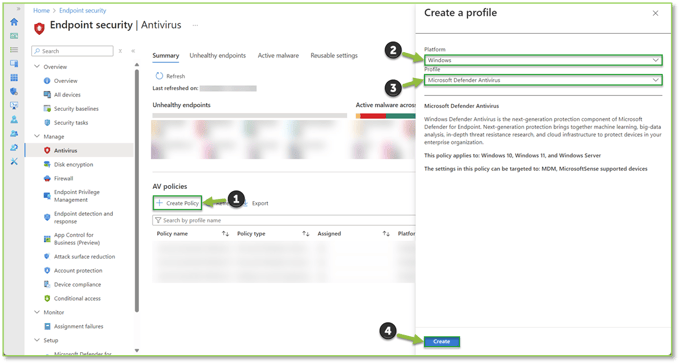The width and height of the screenshot is (680, 364).
Task: Switch to Reusable settings tab
Action: [334, 56]
